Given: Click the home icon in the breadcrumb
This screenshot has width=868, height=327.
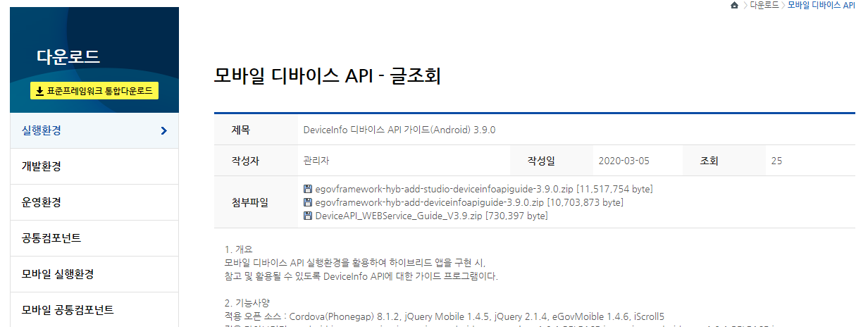Looking at the screenshot, I should pyautogui.click(x=735, y=6).
